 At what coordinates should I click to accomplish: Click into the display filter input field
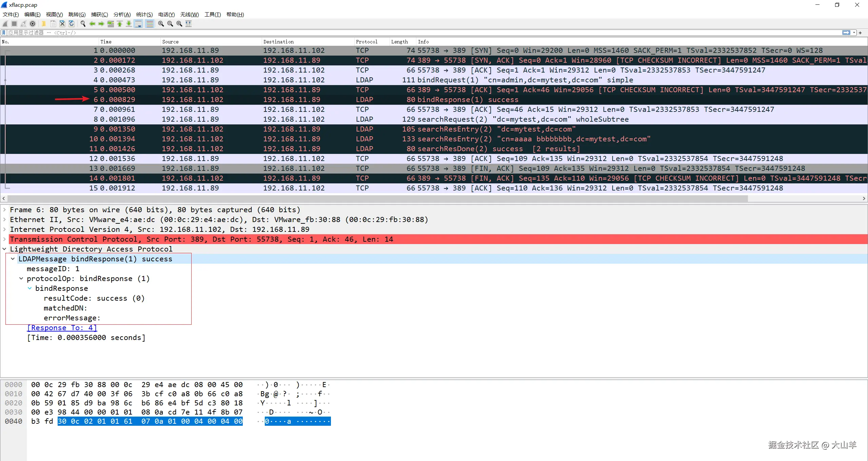pyautogui.click(x=407, y=33)
